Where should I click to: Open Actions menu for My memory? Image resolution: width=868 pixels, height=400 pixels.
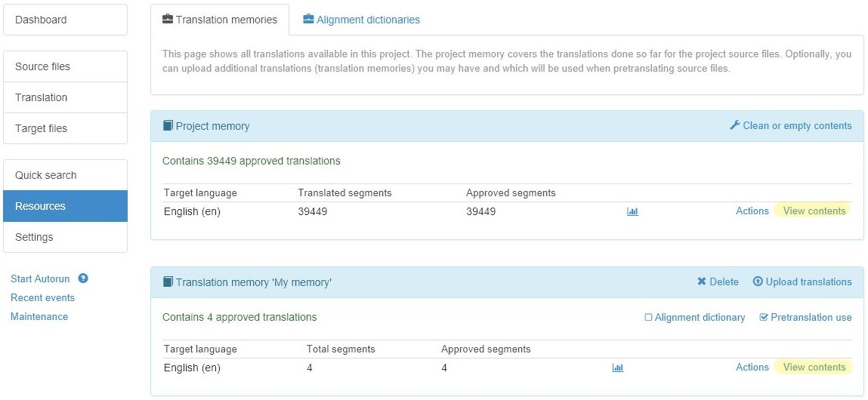tap(752, 368)
